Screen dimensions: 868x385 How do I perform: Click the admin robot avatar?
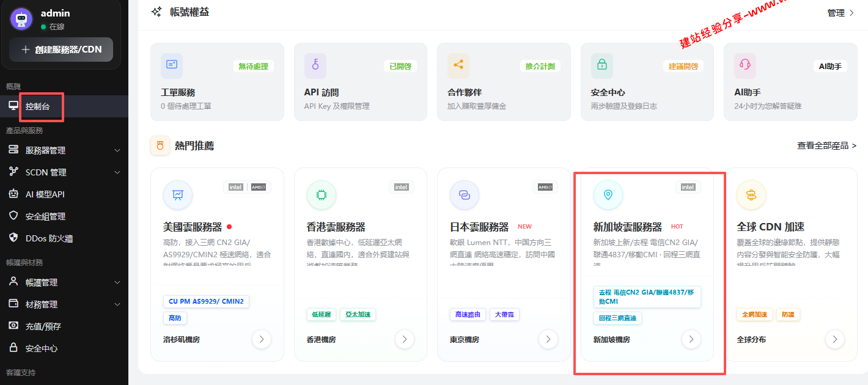coord(21,19)
